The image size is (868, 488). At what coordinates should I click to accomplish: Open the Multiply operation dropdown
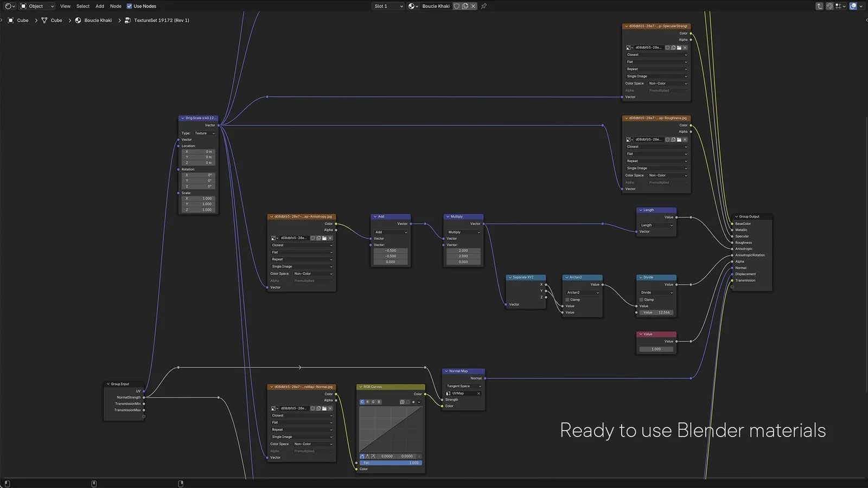click(x=463, y=232)
